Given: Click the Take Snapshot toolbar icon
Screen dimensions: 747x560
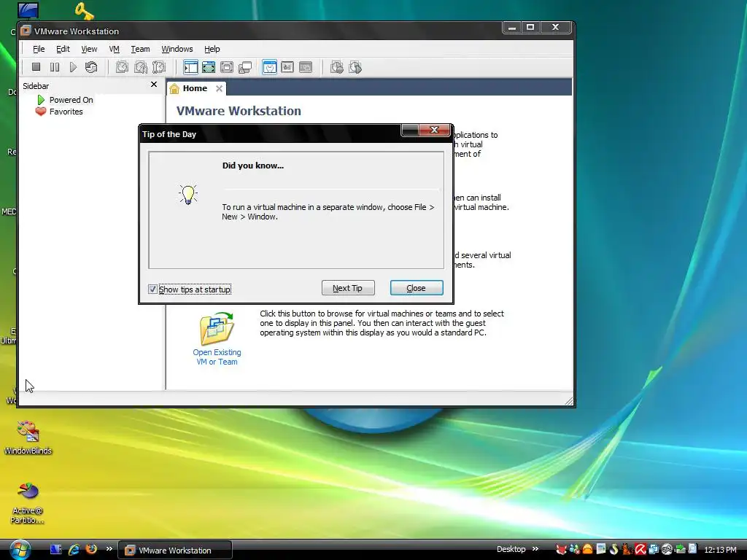Looking at the screenshot, I should click(122, 67).
